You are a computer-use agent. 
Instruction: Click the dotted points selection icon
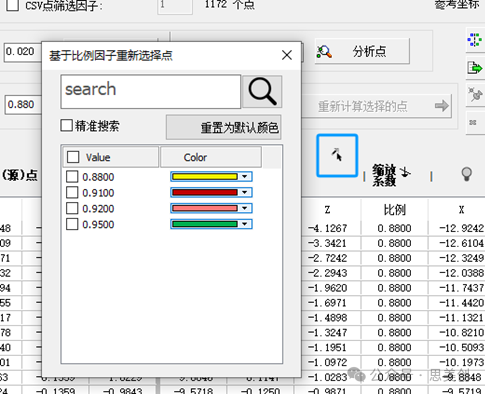click(x=475, y=40)
